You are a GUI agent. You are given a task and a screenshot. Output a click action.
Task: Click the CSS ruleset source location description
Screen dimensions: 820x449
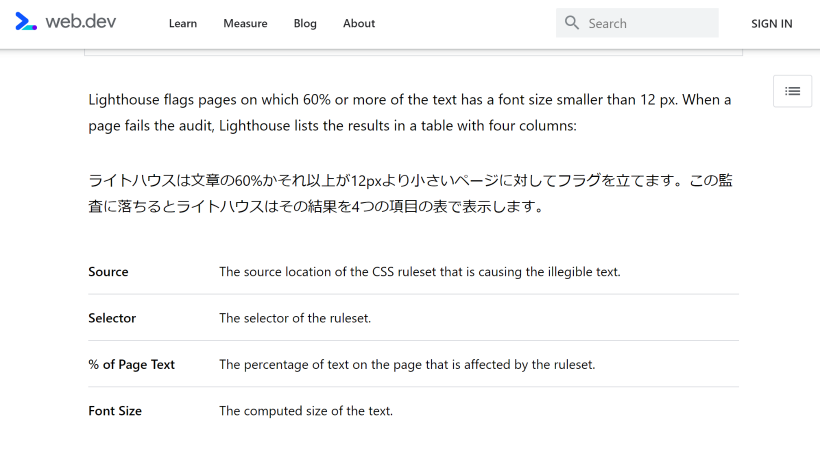[419, 272]
